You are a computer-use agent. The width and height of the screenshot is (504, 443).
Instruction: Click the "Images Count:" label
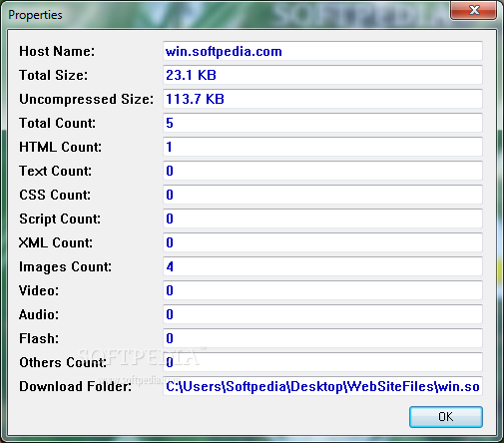65,266
